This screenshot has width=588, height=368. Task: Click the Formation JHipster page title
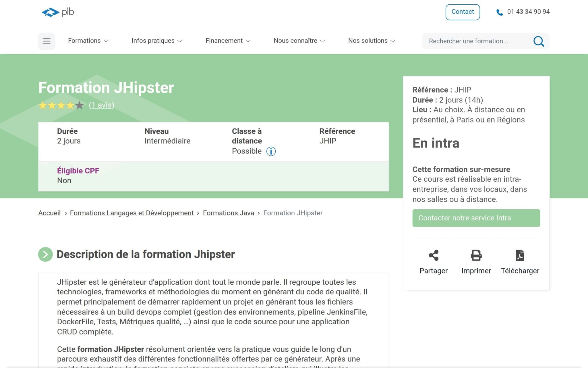pos(106,88)
